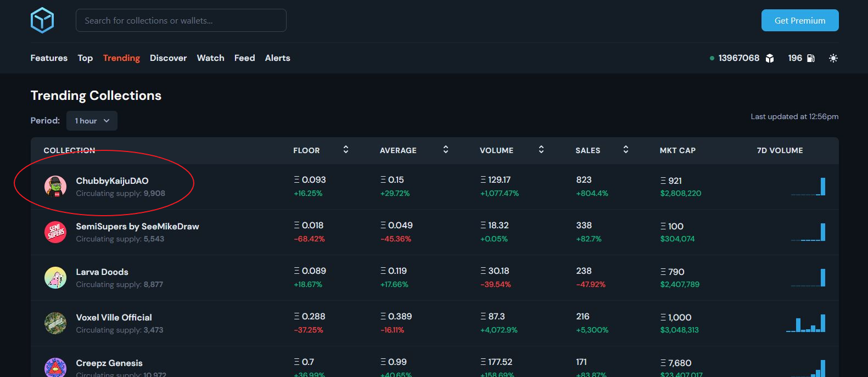Open the Feed tab

244,58
